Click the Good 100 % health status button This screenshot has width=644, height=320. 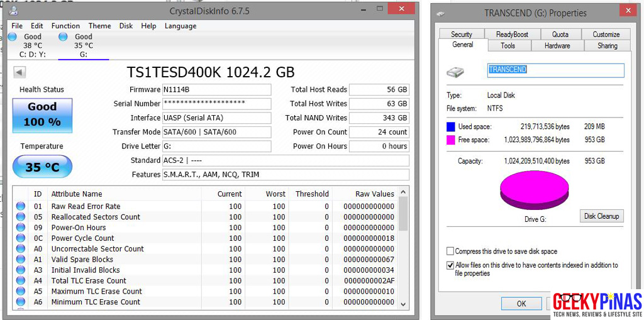[x=42, y=116]
